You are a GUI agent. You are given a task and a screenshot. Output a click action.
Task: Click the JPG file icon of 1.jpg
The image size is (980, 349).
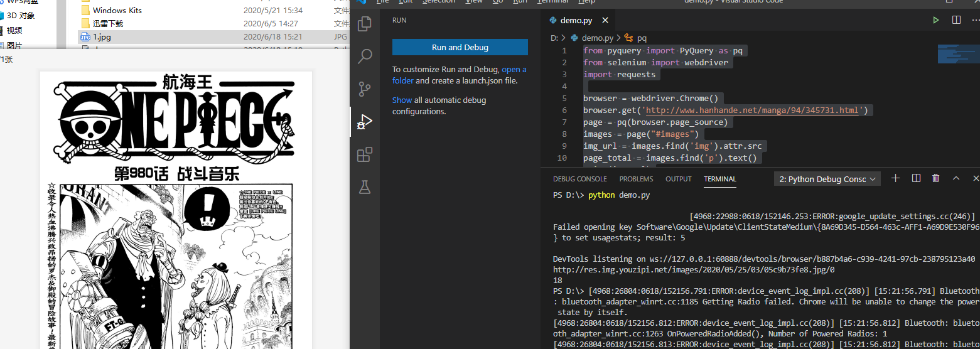[85, 36]
